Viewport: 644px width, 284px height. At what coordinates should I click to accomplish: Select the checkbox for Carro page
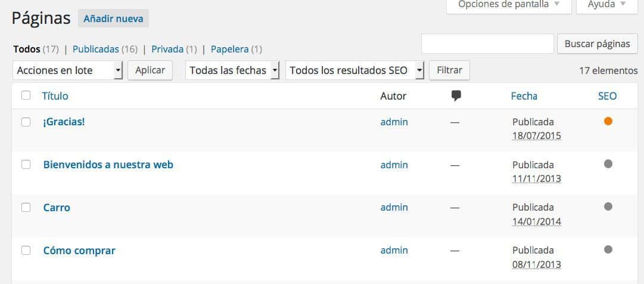point(26,208)
